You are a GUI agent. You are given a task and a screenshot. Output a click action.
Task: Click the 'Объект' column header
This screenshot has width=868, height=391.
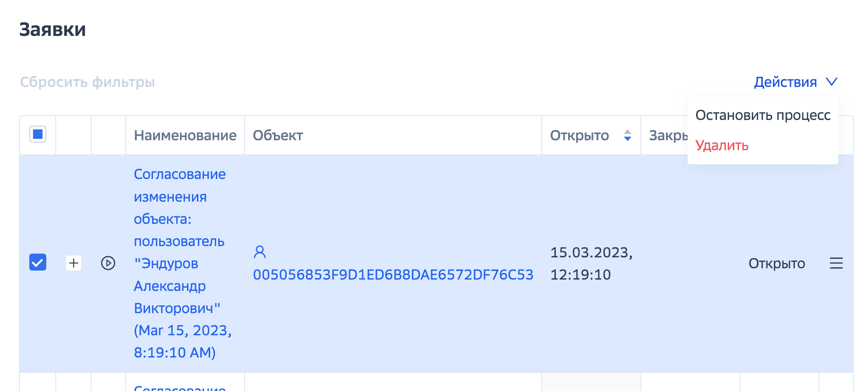278,136
